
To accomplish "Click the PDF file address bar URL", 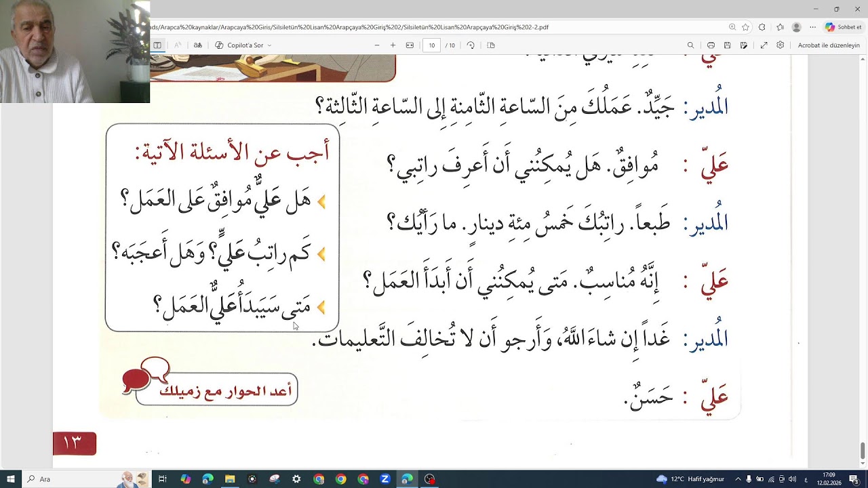I will pyautogui.click(x=349, y=27).
